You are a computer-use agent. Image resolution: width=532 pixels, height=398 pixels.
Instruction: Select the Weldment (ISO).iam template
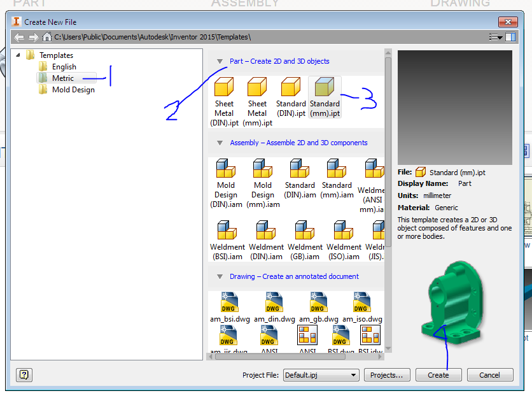(x=344, y=229)
